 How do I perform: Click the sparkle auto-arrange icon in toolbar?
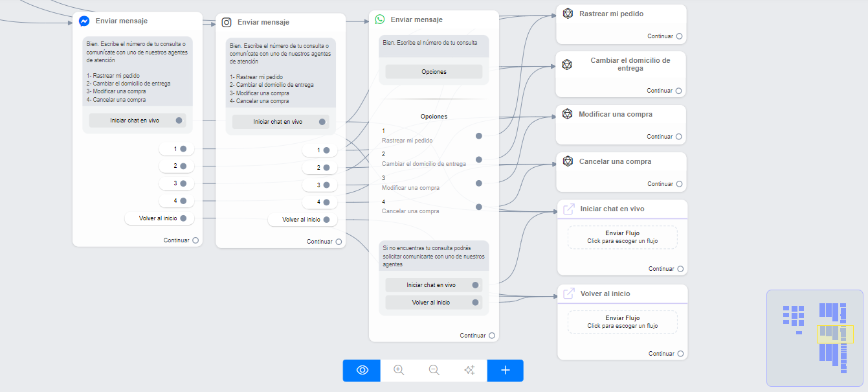point(470,370)
